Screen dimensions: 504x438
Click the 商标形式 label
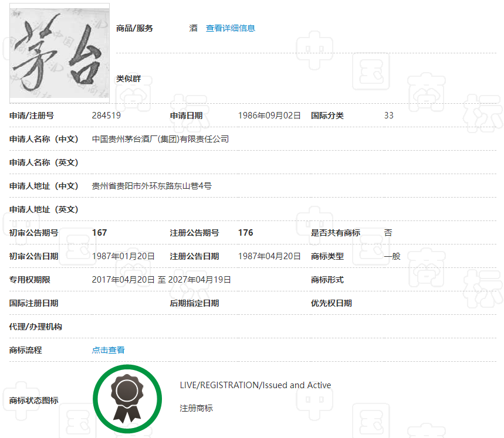pyautogui.click(x=327, y=280)
